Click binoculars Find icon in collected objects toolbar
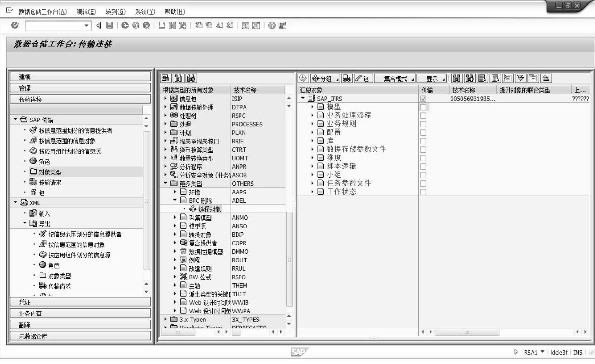The height and width of the screenshot is (364, 595). [457, 78]
